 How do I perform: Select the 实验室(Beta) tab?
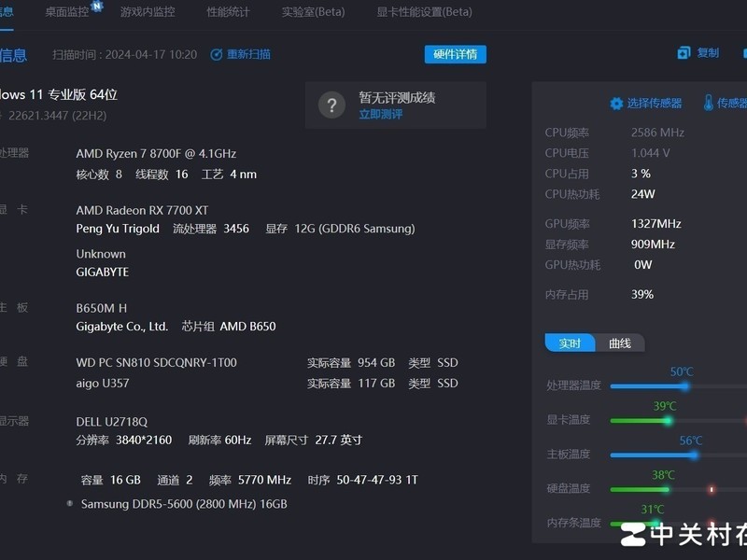(x=313, y=12)
